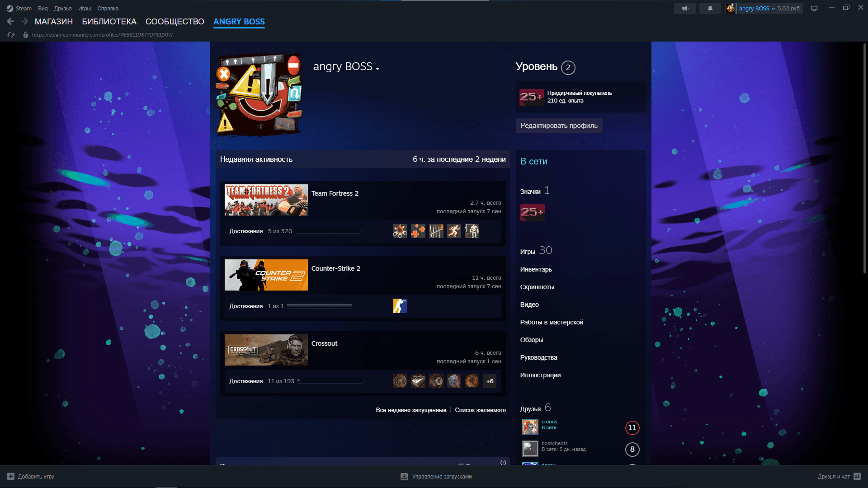Image resolution: width=868 pixels, height=488 pixels.
Task: Open the Придирчивый покупатель badge card
Action: (x=581, y=97)
